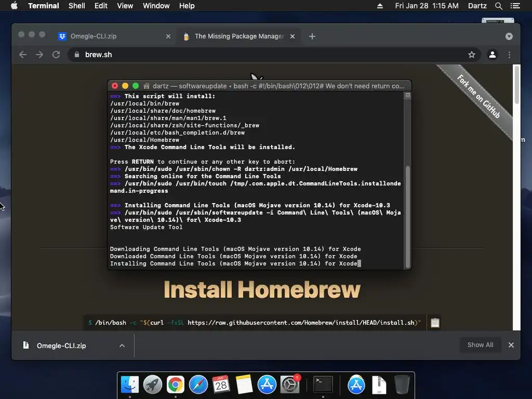Open Terminal from the Dock

coord(323,385)
